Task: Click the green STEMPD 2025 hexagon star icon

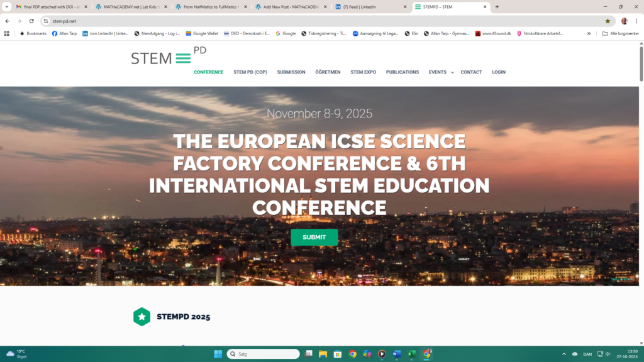Action: (142, 317)
